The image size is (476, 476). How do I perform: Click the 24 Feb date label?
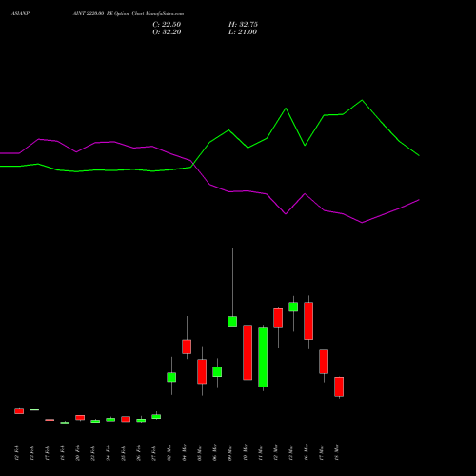click(109, 452)
